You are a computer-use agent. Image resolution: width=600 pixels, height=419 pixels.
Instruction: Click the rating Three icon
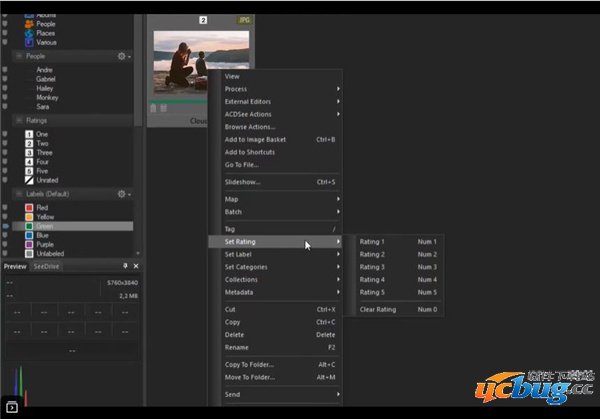(29, 153)
